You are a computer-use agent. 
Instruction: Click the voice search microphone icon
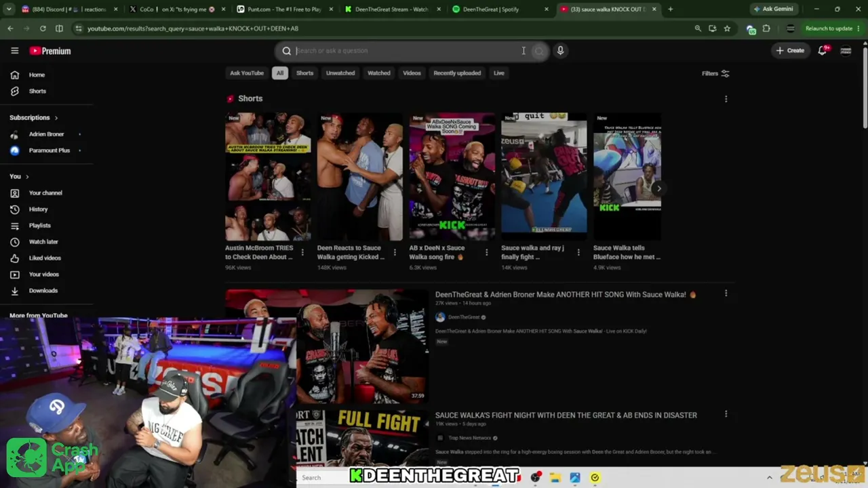tap(560, 51)
